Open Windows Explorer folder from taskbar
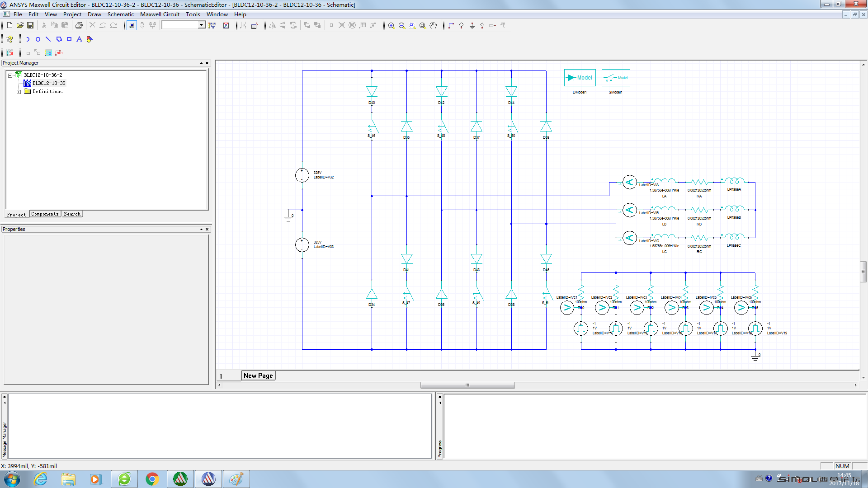 coord(68,479)
